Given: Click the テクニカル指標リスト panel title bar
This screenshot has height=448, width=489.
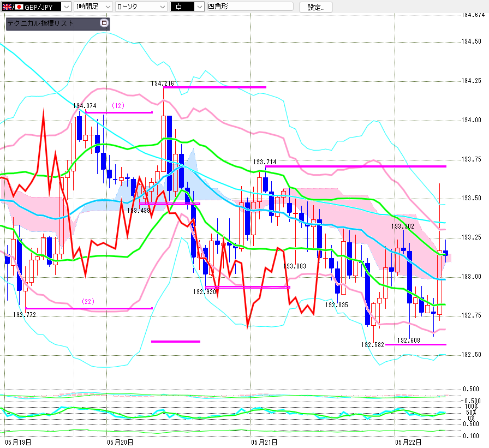Looking at the screenshot, I should point(58,23).
